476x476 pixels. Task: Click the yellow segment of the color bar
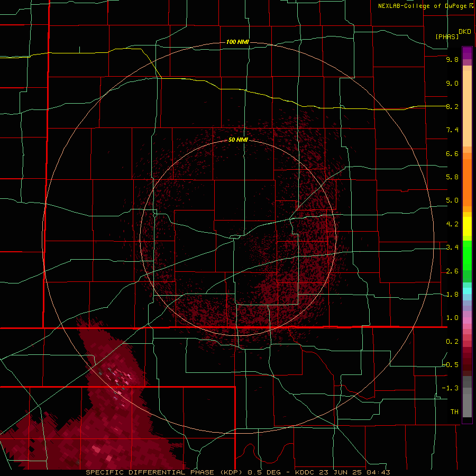tap(467, 226)
